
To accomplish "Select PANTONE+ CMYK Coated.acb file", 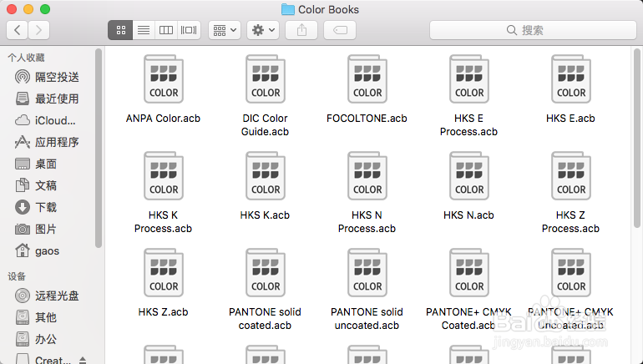I will [x=468, y=290].
